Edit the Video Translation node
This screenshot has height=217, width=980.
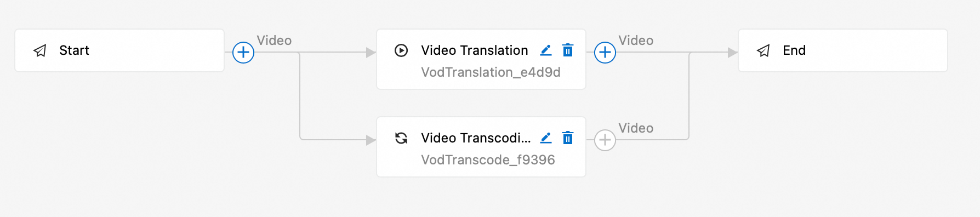click(x=546, y=50)
